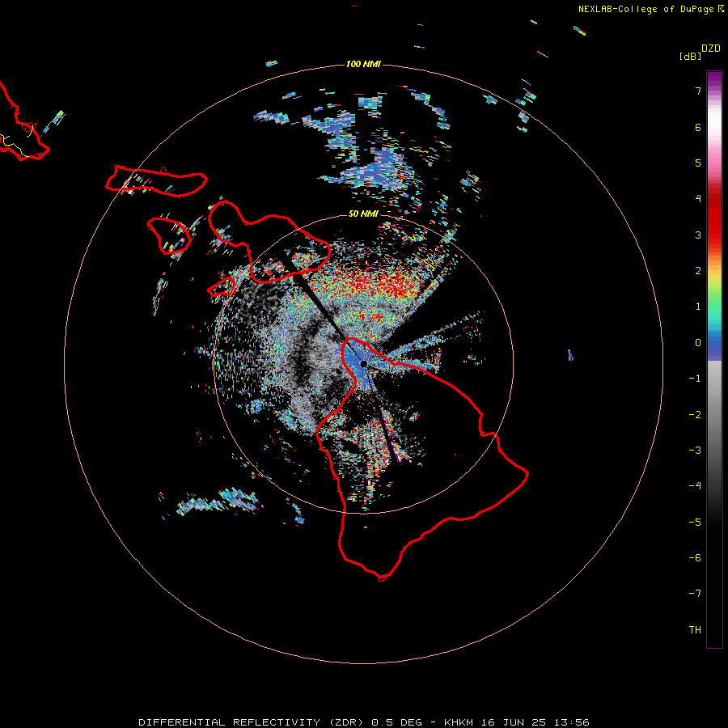Click the [dB] unit label

pyautogui.click(x=690, y=56)
